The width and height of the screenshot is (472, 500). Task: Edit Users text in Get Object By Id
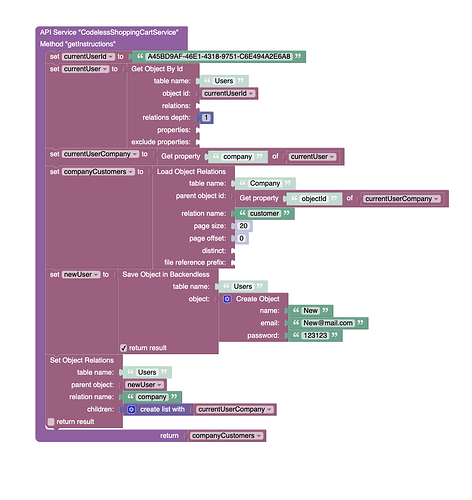pos(224,81)
